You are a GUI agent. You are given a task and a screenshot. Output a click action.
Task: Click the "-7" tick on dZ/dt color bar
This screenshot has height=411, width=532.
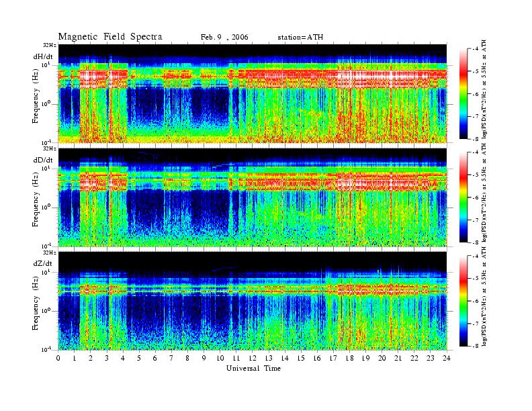coord(476,324)
